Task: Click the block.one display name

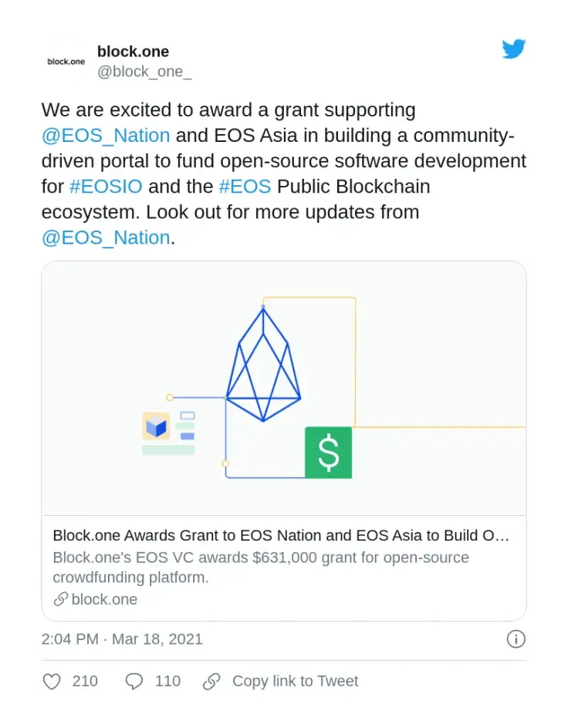Action: (133, 52)
